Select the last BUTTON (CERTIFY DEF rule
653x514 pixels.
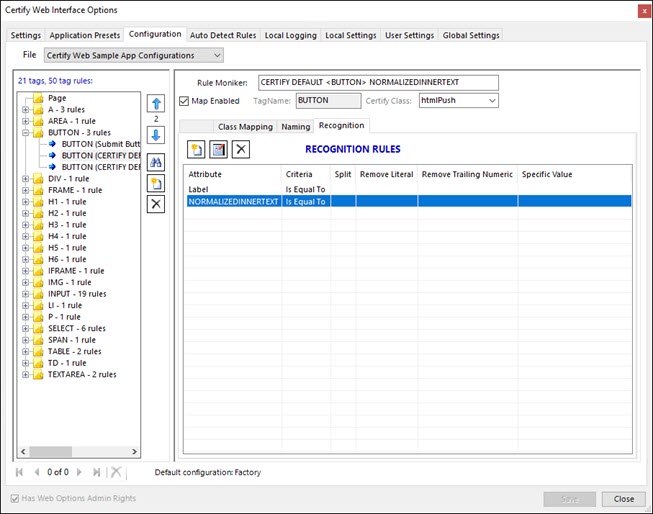point(101,167)
